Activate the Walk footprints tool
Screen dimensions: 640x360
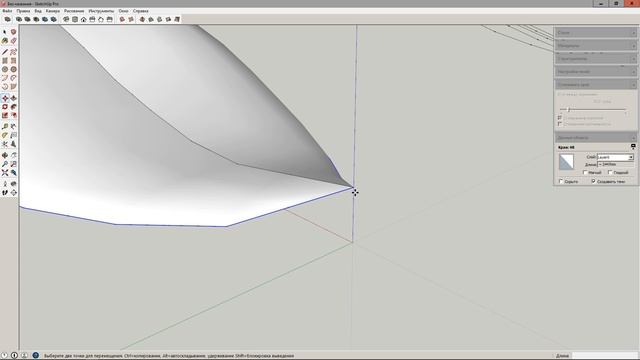point(5,193)
